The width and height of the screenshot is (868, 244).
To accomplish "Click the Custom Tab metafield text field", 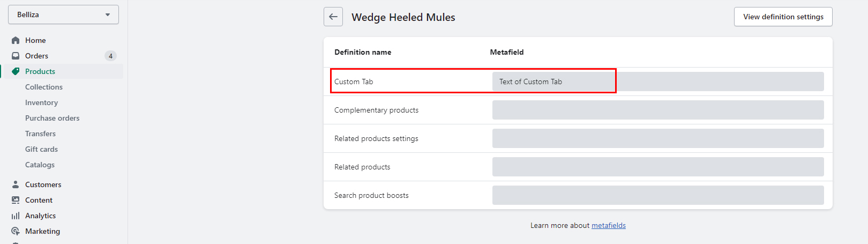I will [x=658, y=82].
